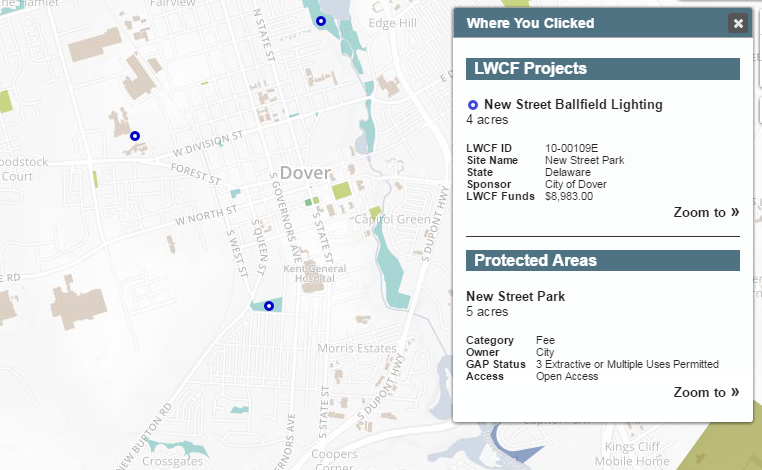This screenshot has height=470, width=762.
Task: Select the Kent General Hospital building on map
Action: pos(312,279)
